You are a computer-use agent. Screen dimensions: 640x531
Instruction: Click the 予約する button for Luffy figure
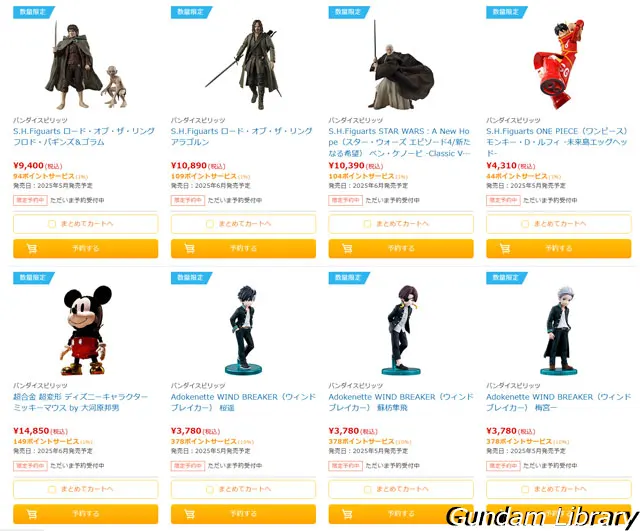click(559, 248)
